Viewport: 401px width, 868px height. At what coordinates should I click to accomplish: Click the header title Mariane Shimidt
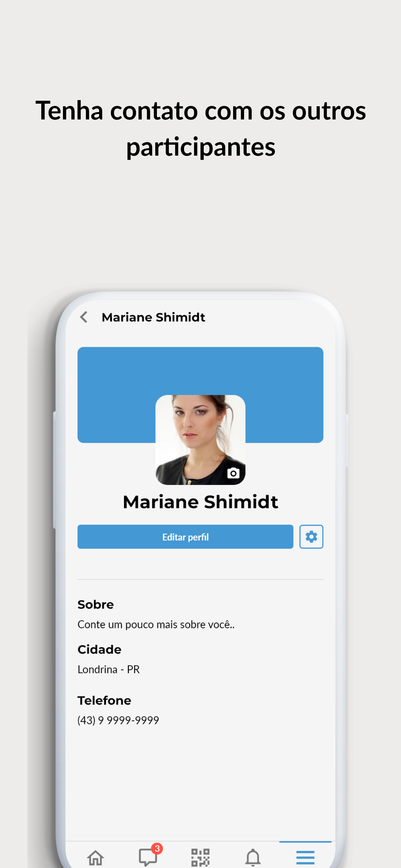153,317
